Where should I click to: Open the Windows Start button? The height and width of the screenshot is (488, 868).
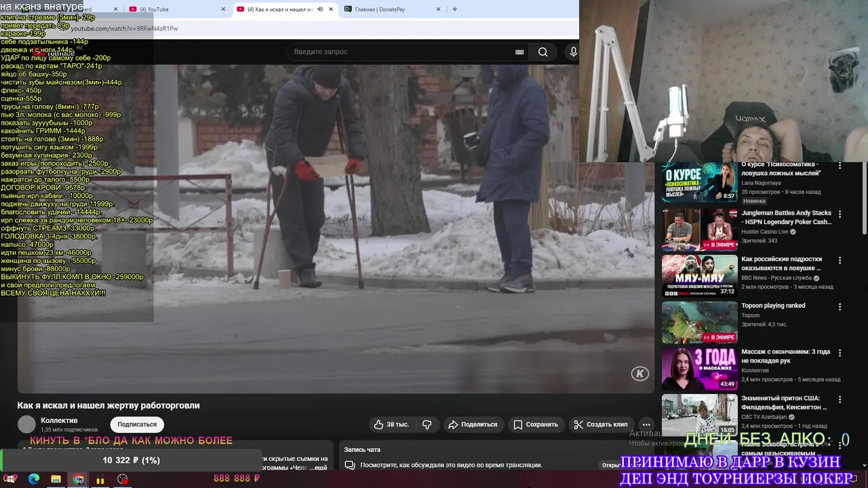click(x=10, y=479)
